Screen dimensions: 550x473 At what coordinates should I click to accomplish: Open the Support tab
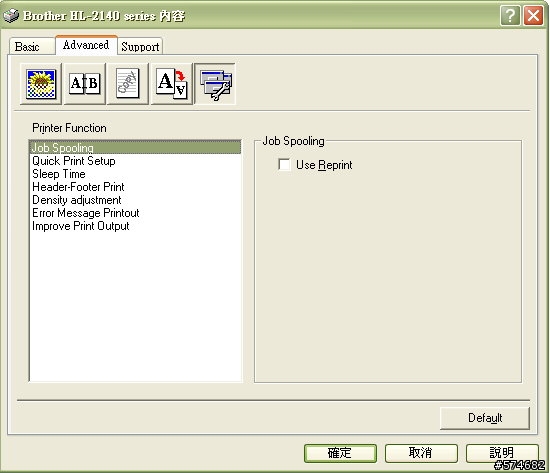coord(140,46)
